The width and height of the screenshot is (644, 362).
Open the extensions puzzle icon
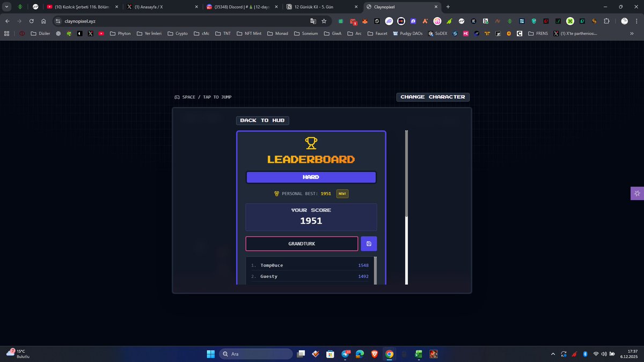point(606,21)
